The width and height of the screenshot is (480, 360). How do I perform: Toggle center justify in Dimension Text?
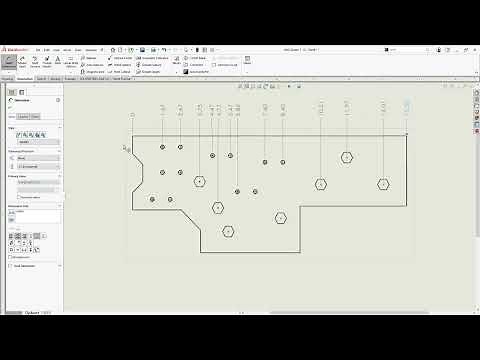(18, 236)
